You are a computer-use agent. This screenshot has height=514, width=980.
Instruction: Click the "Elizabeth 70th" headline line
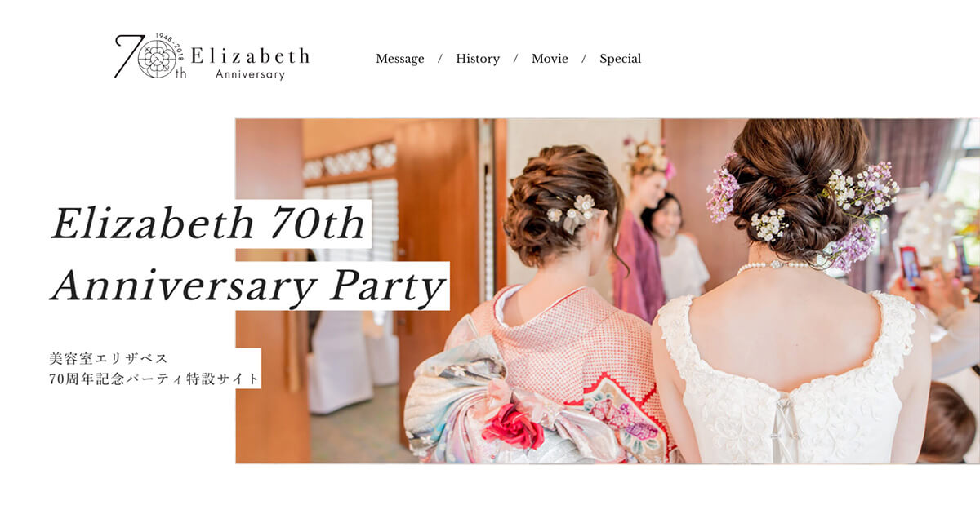(209, 224)
